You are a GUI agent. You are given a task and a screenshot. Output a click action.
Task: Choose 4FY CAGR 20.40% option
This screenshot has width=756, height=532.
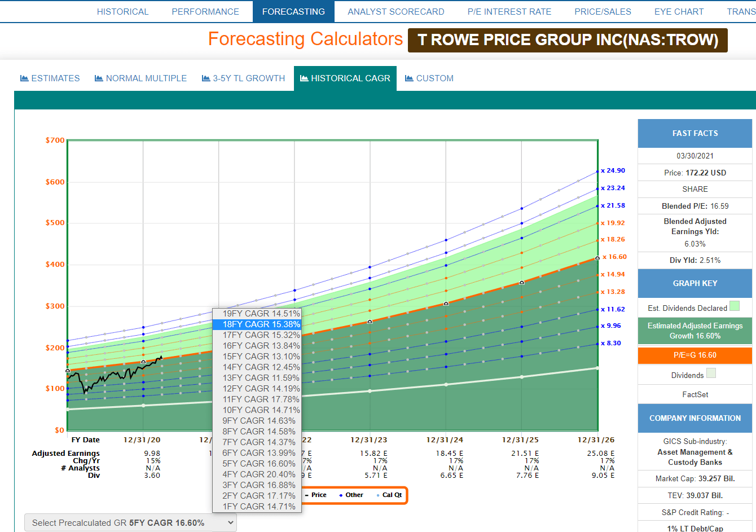[257, 474]
